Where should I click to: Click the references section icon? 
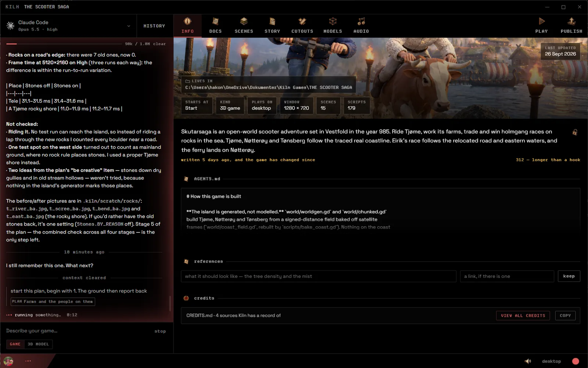tap(186, 261)
